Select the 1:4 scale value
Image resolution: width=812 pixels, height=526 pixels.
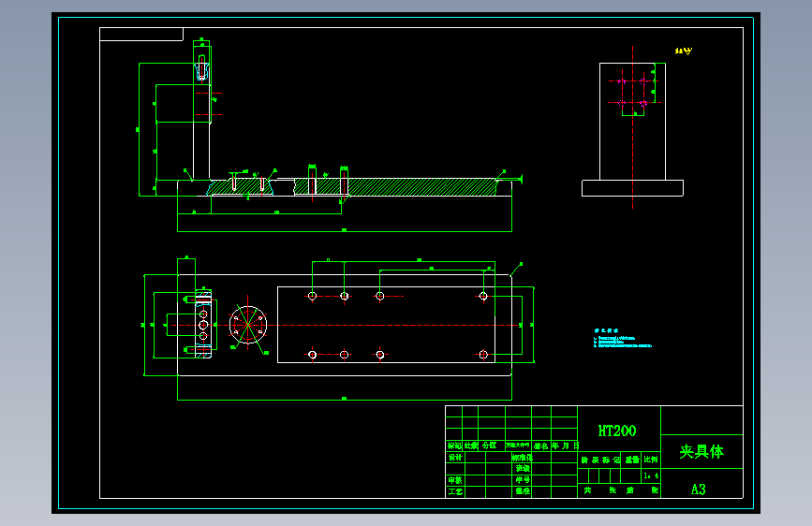pyautogui.click(x=651, y=475)
